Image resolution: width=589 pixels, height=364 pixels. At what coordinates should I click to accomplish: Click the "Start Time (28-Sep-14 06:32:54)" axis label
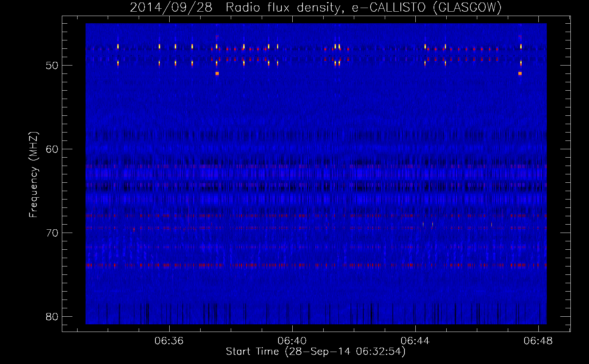click(x=316, y=352)
